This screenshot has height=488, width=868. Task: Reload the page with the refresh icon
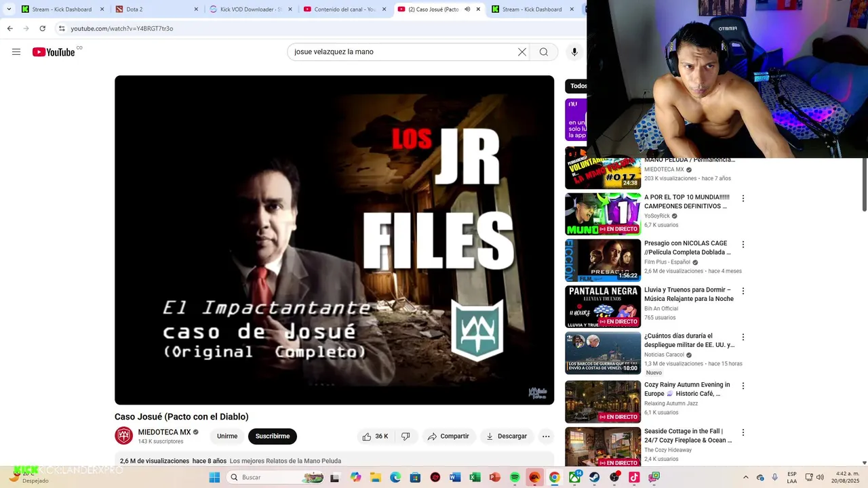point(42,28)
